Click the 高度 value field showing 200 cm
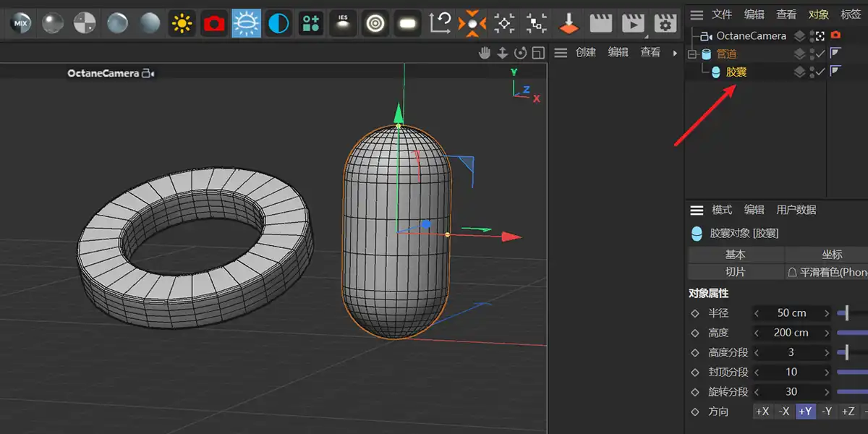The height and width of the screenshot is (434, 868). pos(791,333)
